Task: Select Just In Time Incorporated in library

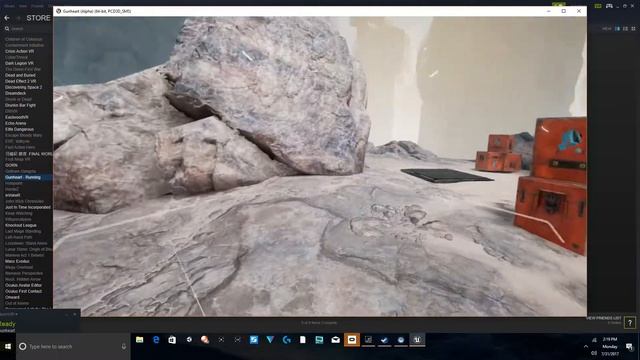Action: (x=28, y=207)
